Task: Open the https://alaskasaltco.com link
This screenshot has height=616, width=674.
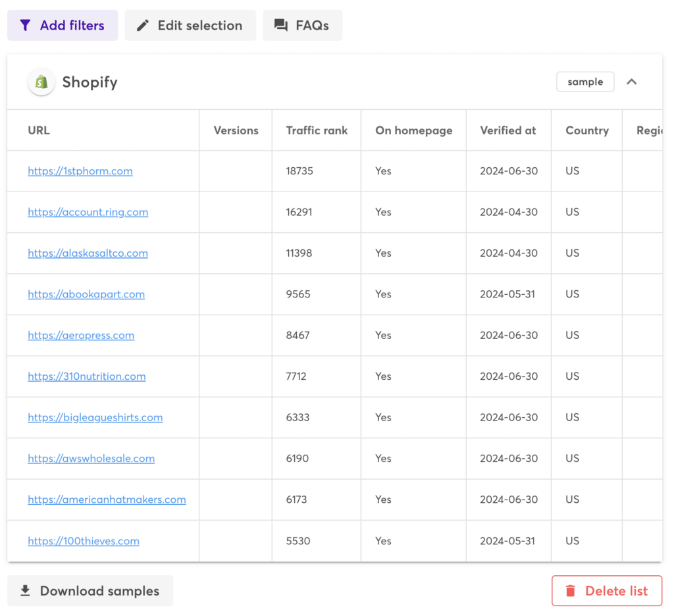Action: coord(88,253)
